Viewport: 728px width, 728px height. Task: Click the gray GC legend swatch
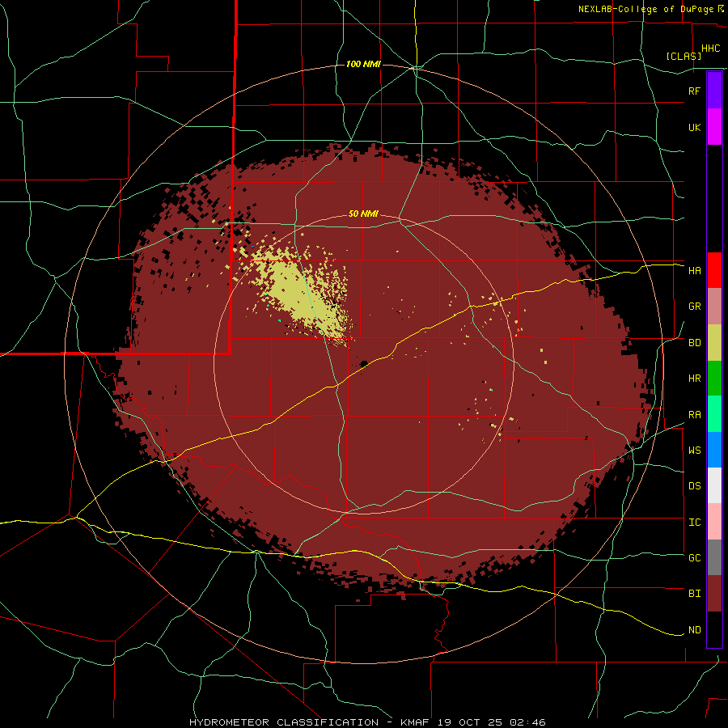click(714, 557)
